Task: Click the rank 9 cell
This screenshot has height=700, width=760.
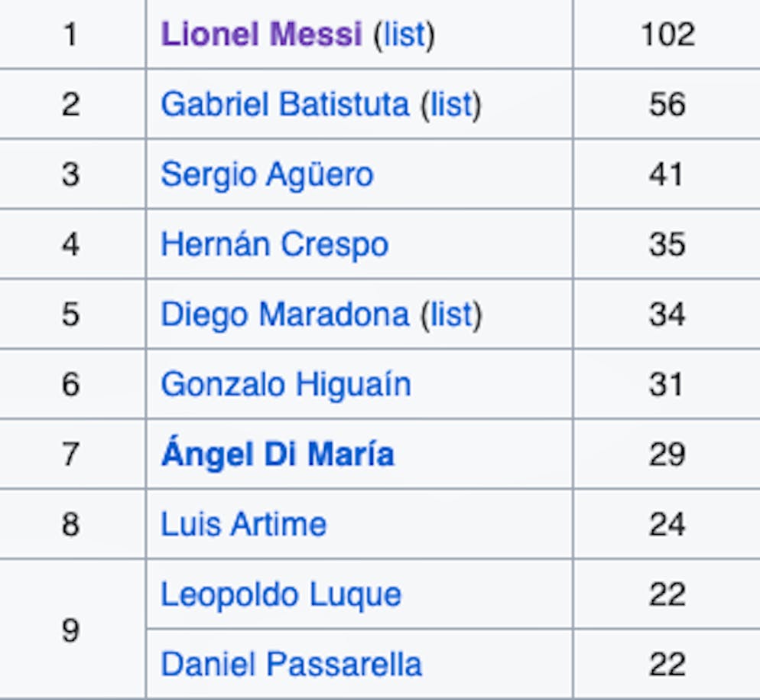Action: pyautogui.click(x=70, y=630)
